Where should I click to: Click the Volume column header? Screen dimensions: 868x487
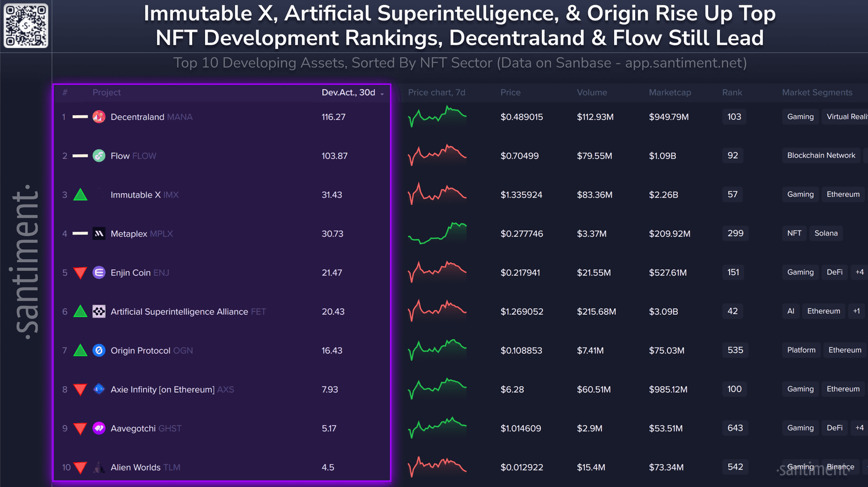tap(592, 93)
